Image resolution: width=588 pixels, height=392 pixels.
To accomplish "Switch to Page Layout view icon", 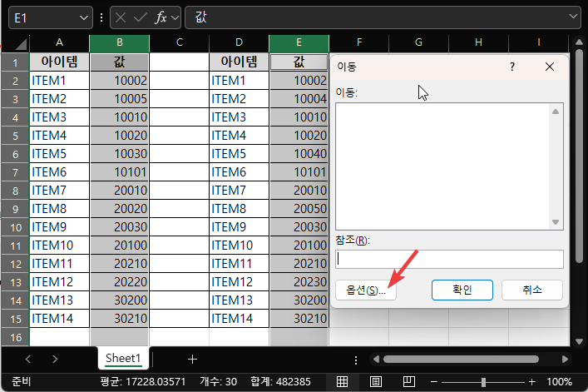I will pyautogui.click(x=375, y=381).
